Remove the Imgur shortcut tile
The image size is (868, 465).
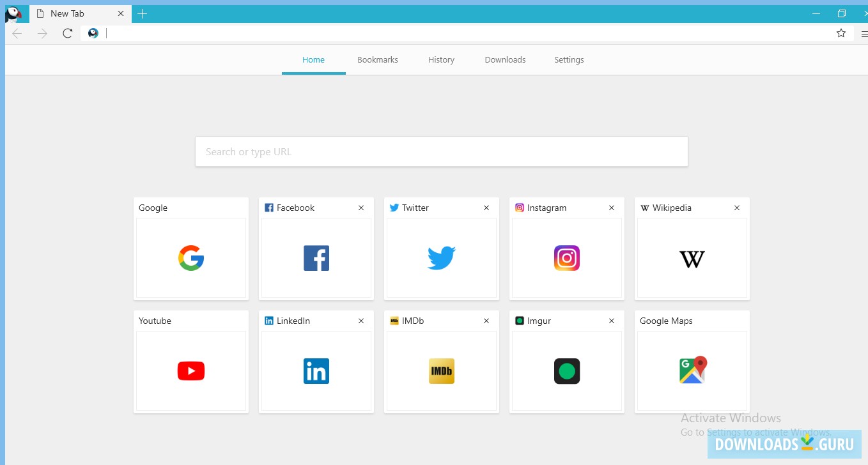click(612, 321)
